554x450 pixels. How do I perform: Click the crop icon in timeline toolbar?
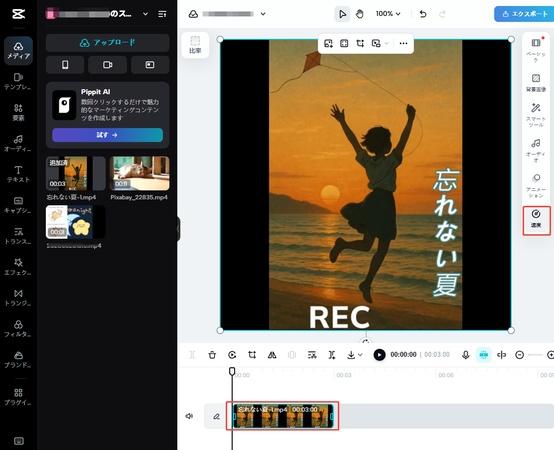(x=252, y=355)
